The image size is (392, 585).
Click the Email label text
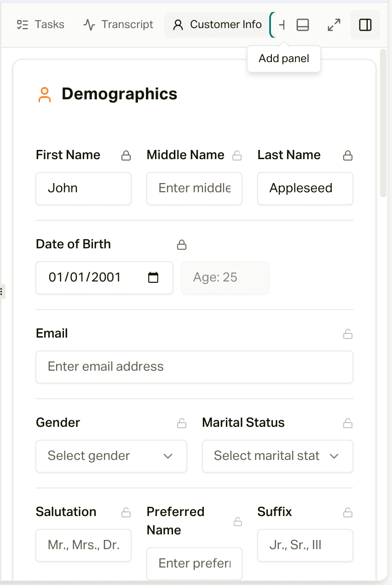point(52,333)
